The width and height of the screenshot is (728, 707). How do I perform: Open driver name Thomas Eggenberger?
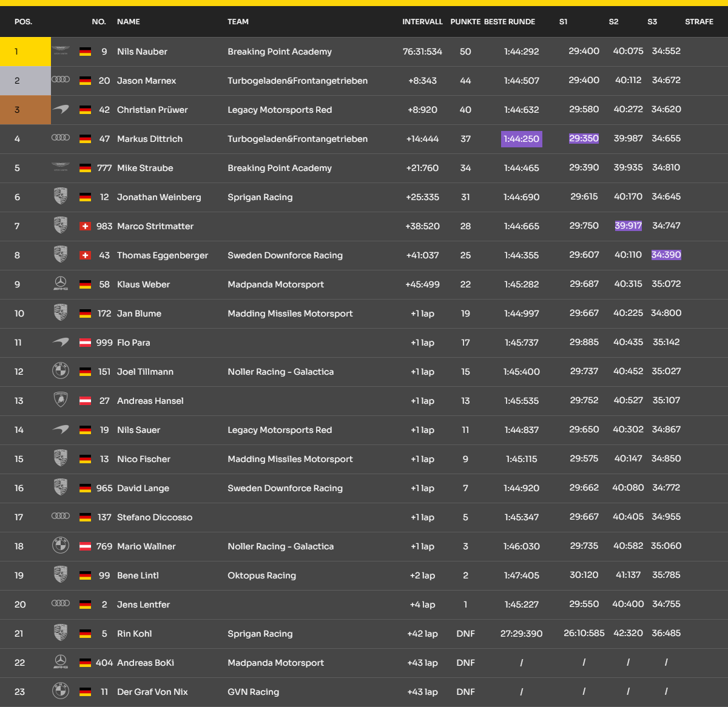tap(162, 255)
